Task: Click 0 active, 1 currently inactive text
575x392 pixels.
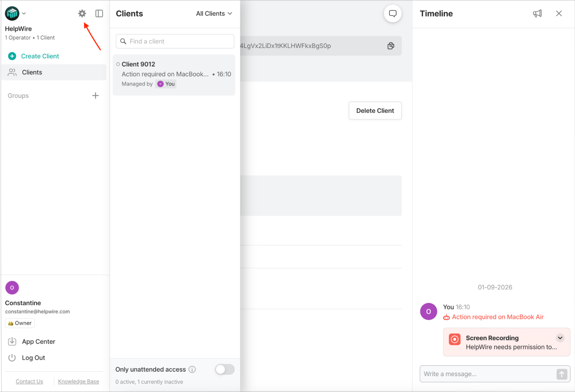Action: click(149, 382)
